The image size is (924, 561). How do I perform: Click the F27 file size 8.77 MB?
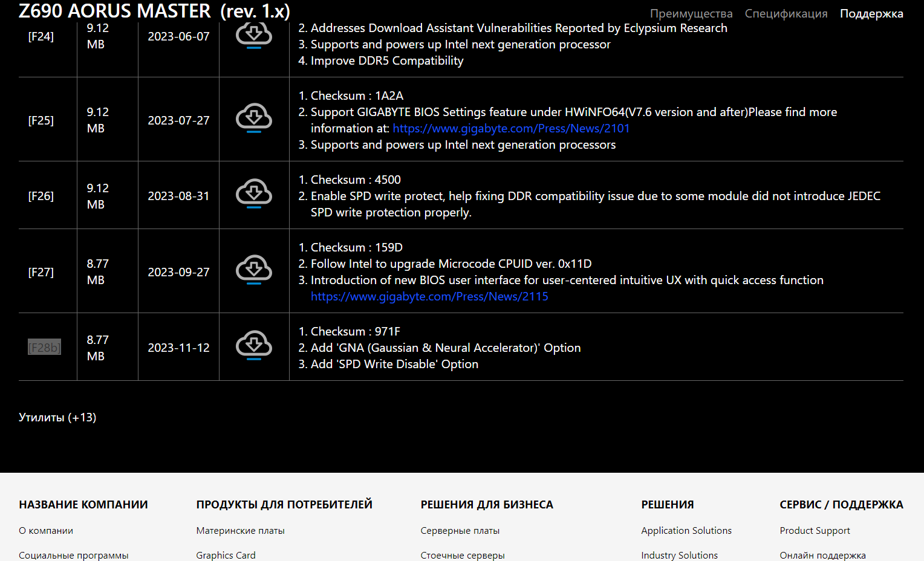pyautogui.click(x=97, y=272)
